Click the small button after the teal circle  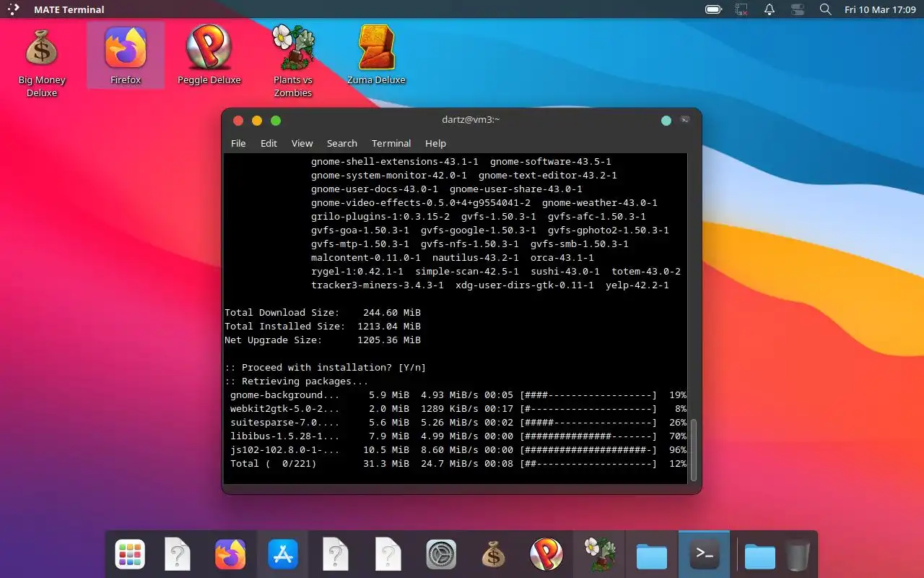pos(685,120)
